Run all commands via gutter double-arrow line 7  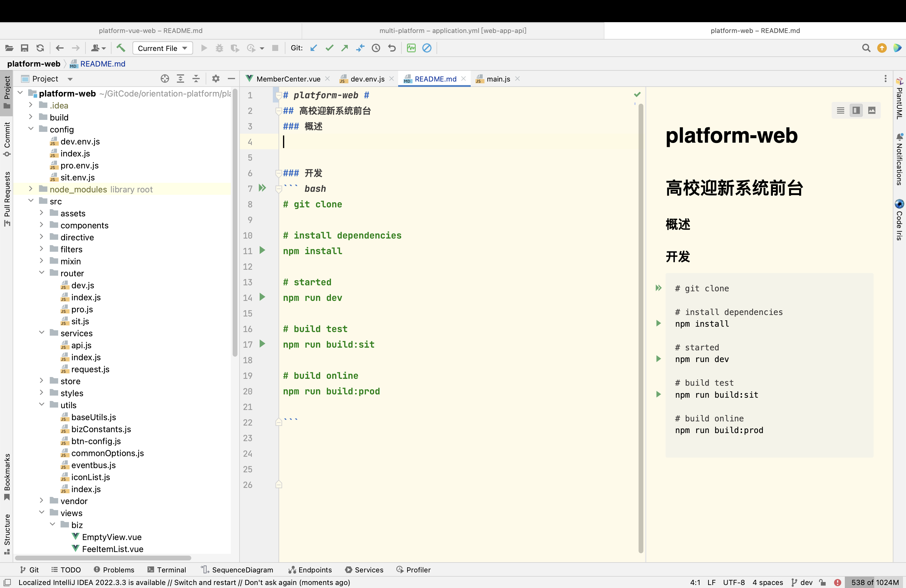262,188
